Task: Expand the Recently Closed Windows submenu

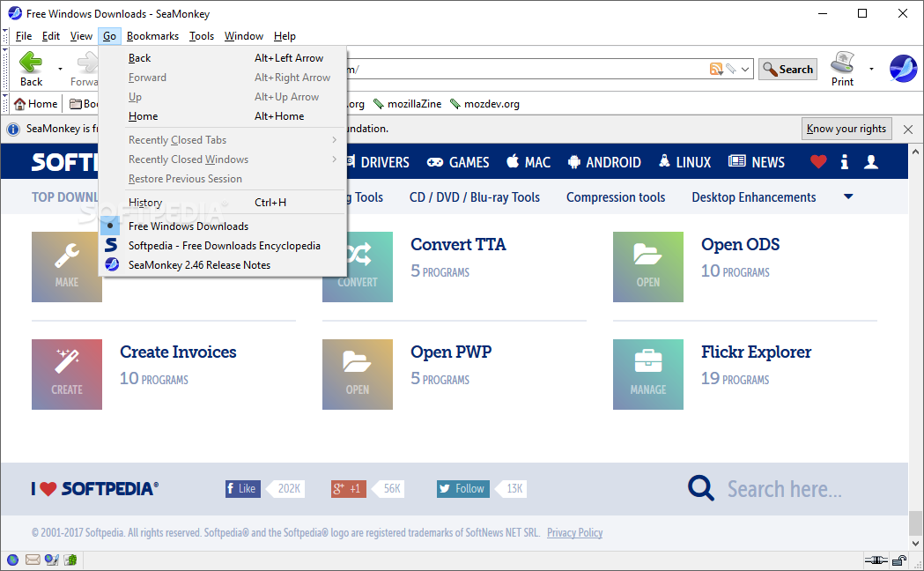Action: pyautogui.click(x=222, y=159)
